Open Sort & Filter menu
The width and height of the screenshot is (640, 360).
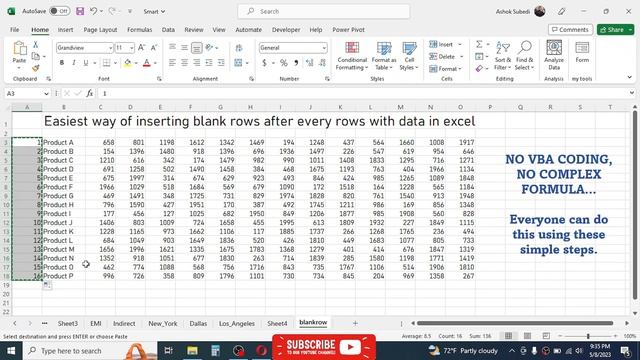(x=502, y=56)
